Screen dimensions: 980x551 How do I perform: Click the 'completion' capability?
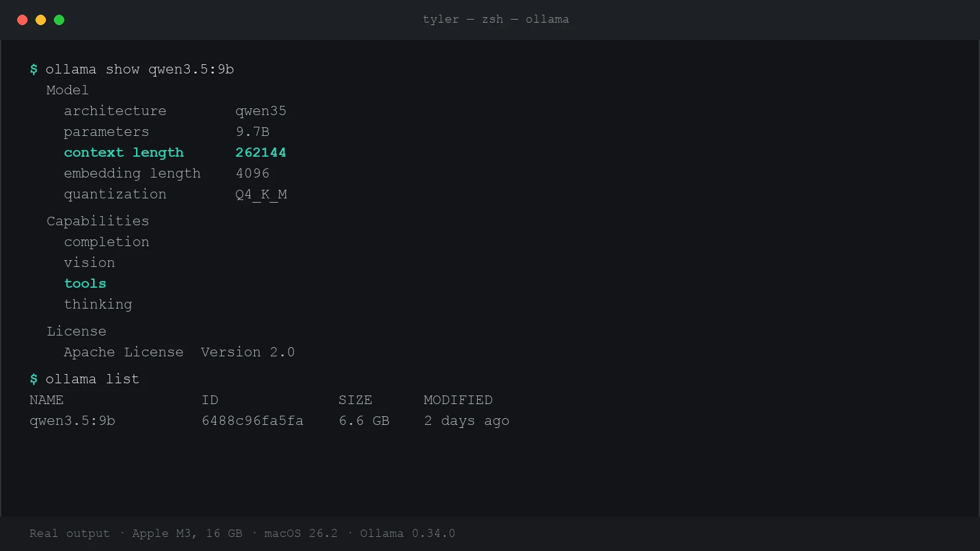pyautogui.click(x=107, y=242)
